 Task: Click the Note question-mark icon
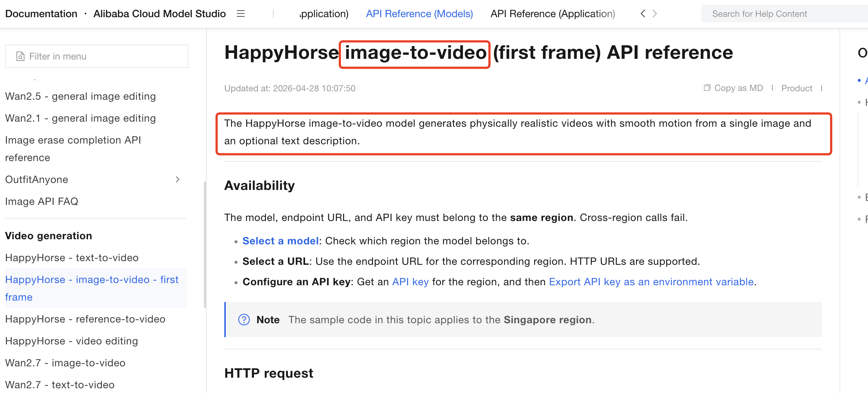click(x=244, y=320)
